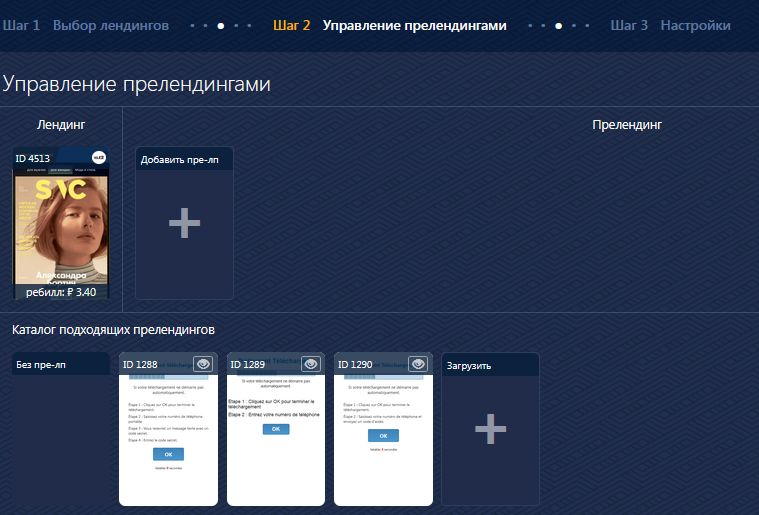Pick prelanding thumbnail ID 1289

click(x=276, y=440)
